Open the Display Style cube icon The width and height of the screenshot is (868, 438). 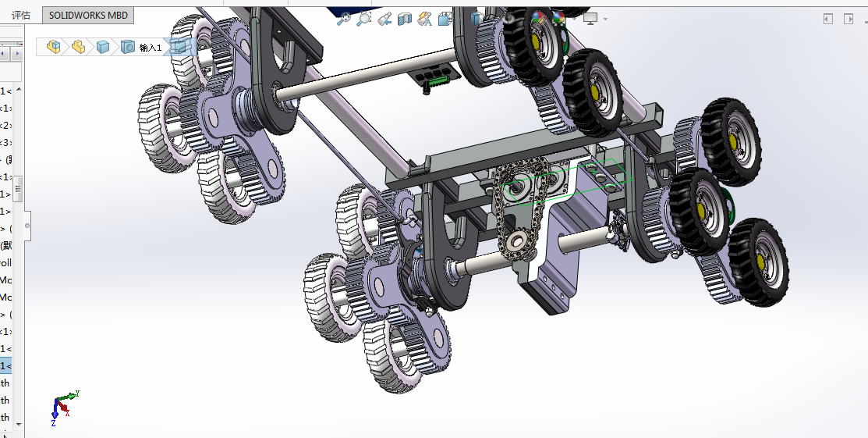point(476,18)
